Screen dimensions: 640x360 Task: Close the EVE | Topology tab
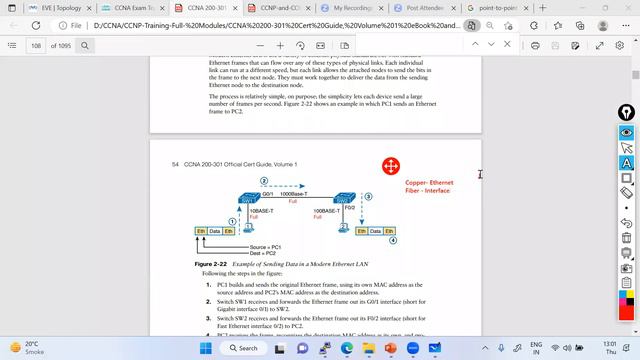pos(89,8)
